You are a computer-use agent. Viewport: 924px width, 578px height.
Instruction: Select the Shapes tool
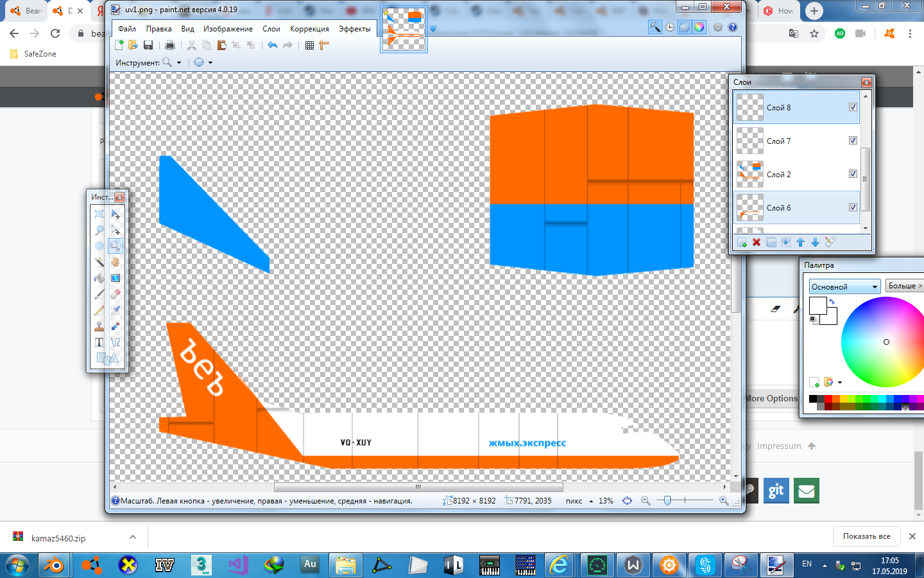(107, 358)
